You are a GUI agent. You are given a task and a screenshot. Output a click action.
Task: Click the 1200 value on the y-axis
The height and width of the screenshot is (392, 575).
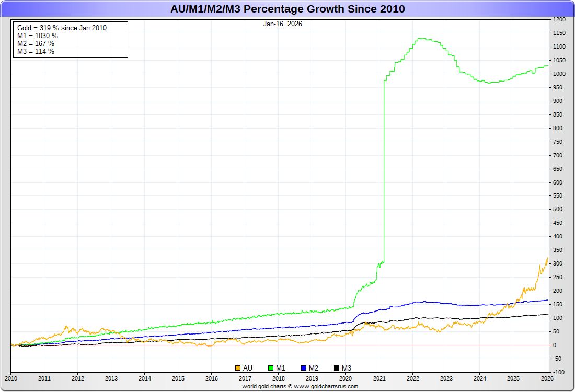pyautogui.click(x=559, y=20)
